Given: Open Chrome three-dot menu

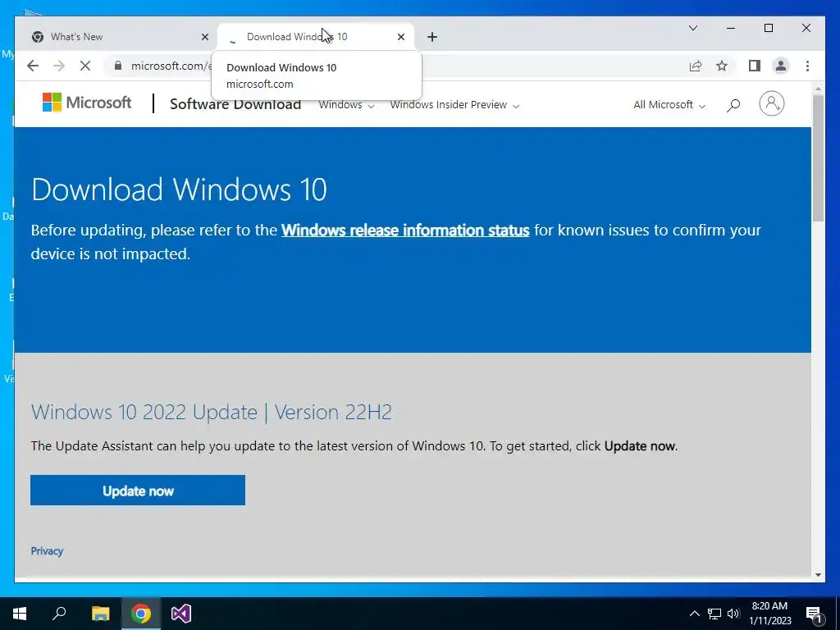Looking at the screenshot, I should pyautogui.click(x=807, y=66).
